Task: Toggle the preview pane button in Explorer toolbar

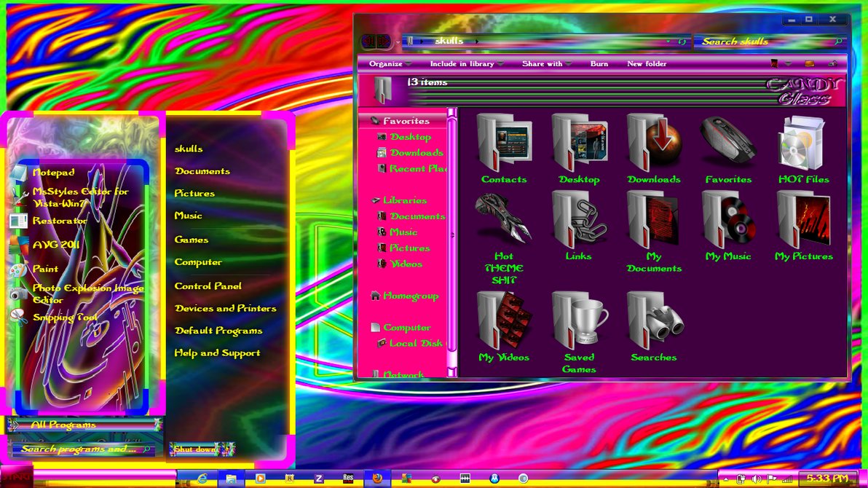Action: coord(809,64)
